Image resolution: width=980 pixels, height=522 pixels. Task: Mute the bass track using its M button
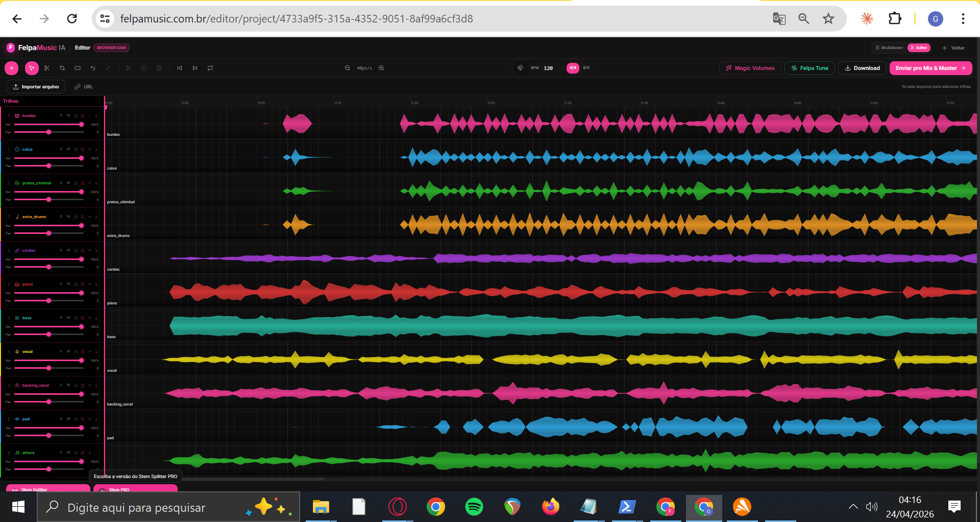coord(67,318)
